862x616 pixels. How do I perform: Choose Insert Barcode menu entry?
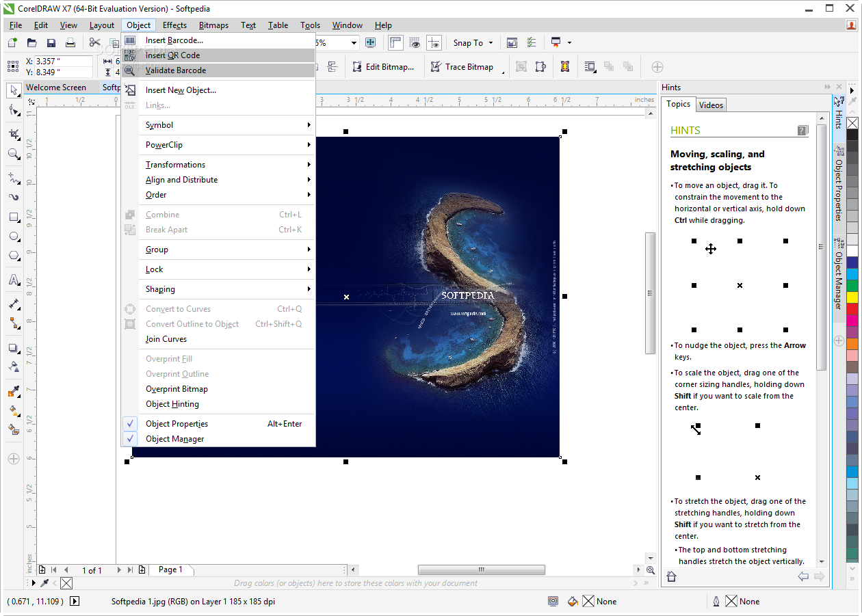tap(218, 40)
